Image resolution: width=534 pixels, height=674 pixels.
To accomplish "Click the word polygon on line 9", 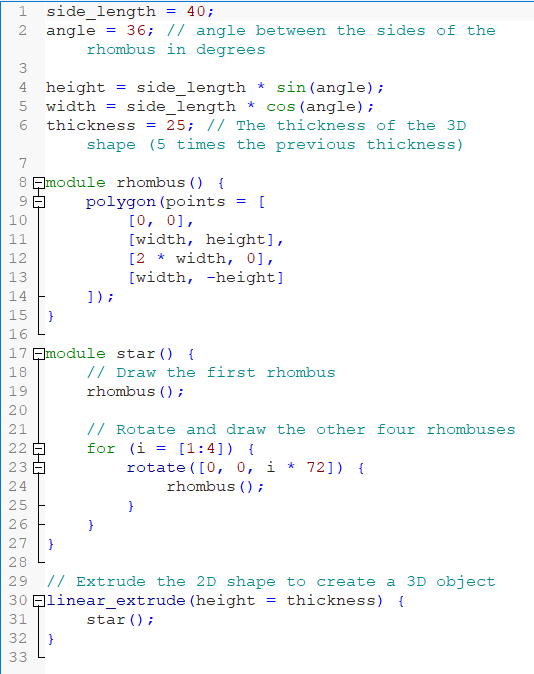I will point(121,202).
